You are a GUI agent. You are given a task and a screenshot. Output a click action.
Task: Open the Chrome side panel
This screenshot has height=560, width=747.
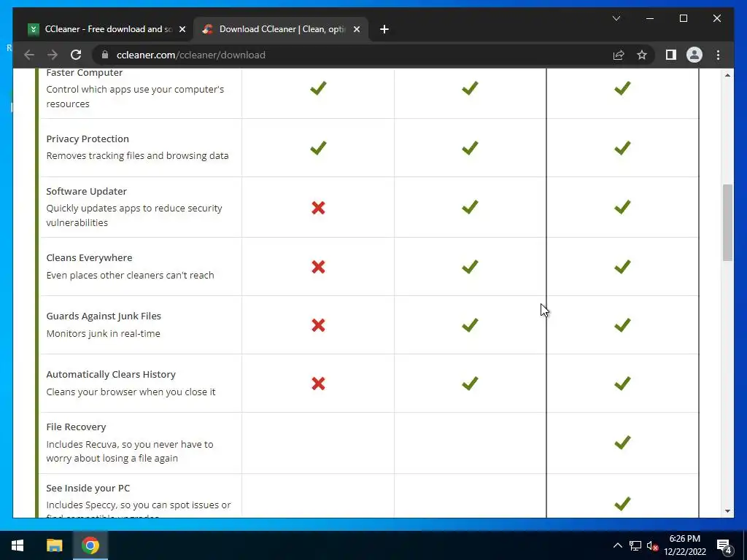[x=671, y=55]
